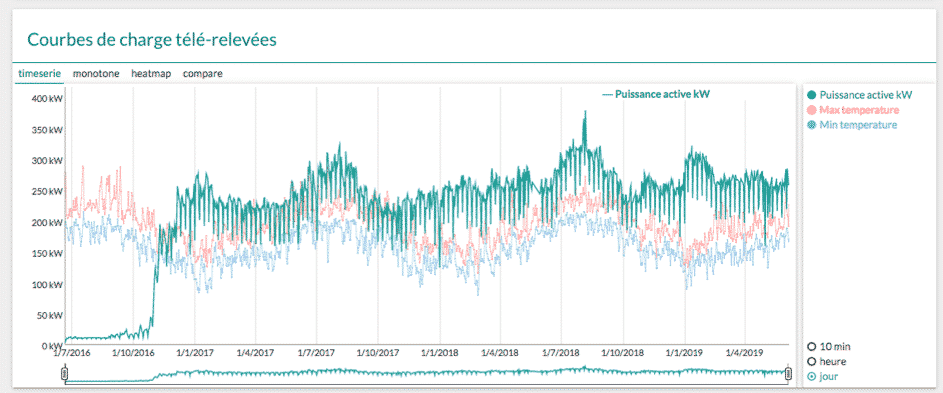Click the power peak near 1/7/2018
Screen dimensions: 943x393
(584, 113)
